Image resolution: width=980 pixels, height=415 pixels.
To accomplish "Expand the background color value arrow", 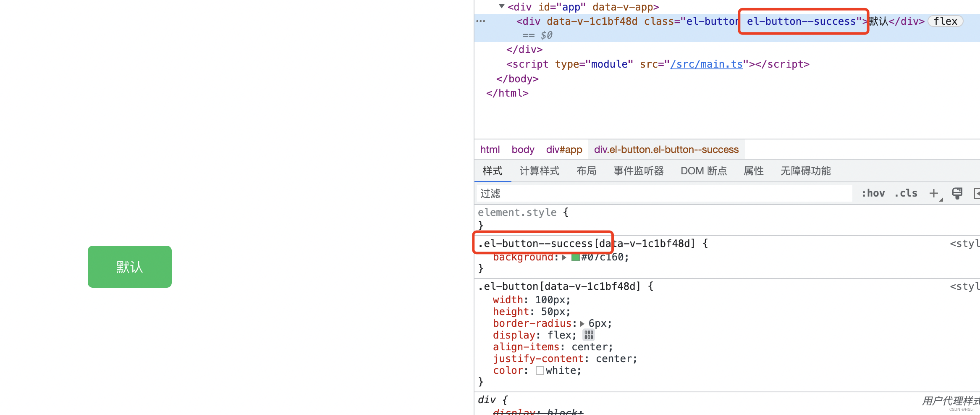I will [x=564, y=257].
